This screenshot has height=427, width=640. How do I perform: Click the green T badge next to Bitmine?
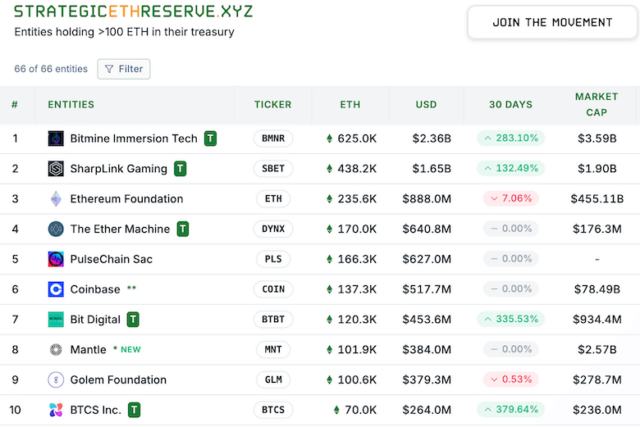(x=211, y=139)
